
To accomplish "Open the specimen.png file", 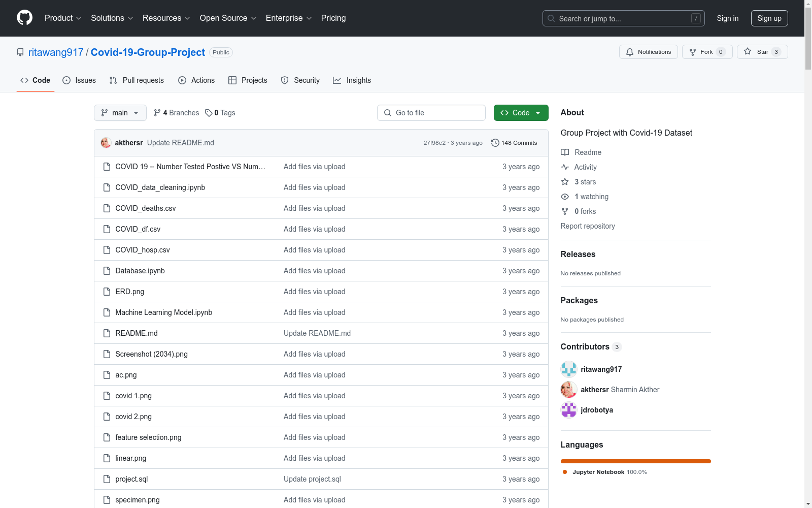I will coord(138,500).
